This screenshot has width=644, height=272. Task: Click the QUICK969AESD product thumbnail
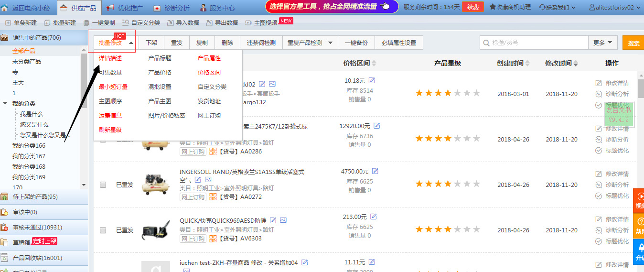(x=156, y=230)
